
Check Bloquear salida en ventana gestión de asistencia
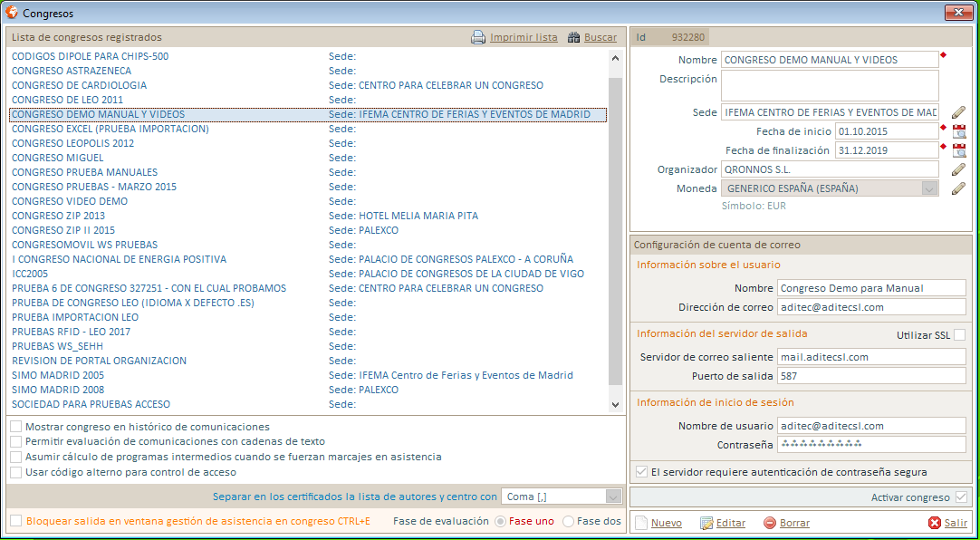[x=16, y=521]
